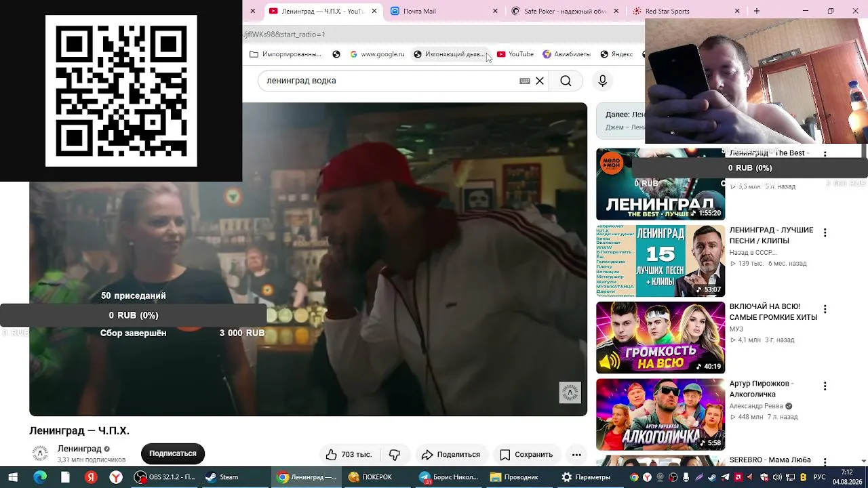This screenshot has height=488, width=868.
Task: Click the down arrow of the page scrollbar
Action: pyautogui.click(x=863, y=462)
